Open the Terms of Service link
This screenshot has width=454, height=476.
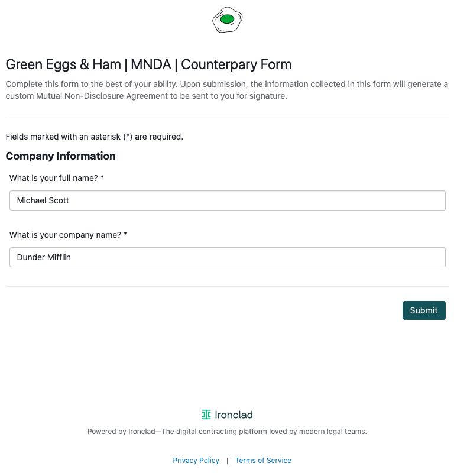pos(263,460)
